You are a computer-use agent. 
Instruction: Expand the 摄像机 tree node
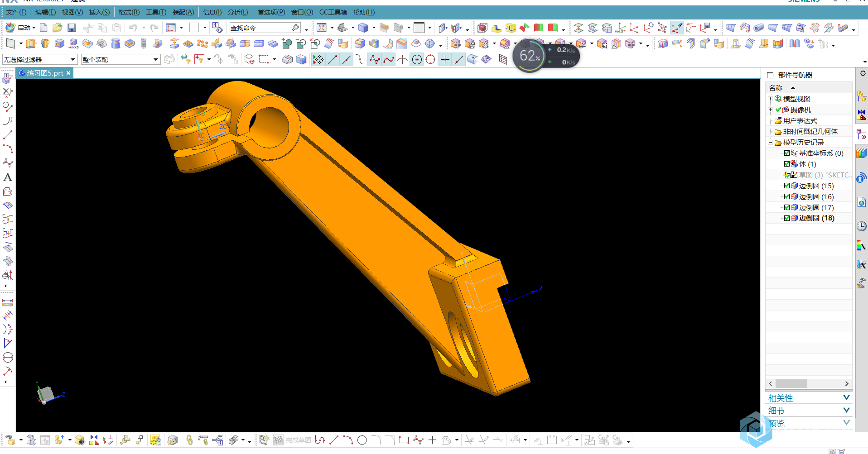pos(770,110)
